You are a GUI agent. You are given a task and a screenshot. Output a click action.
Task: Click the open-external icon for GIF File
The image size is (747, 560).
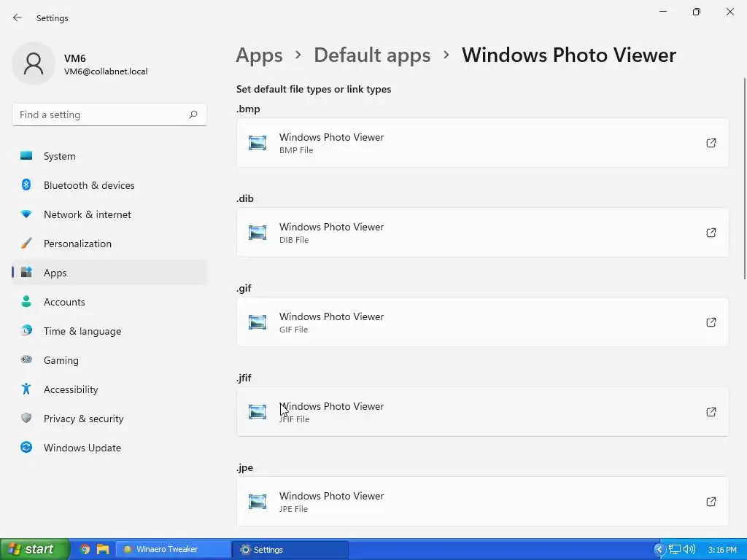(711, 322)
